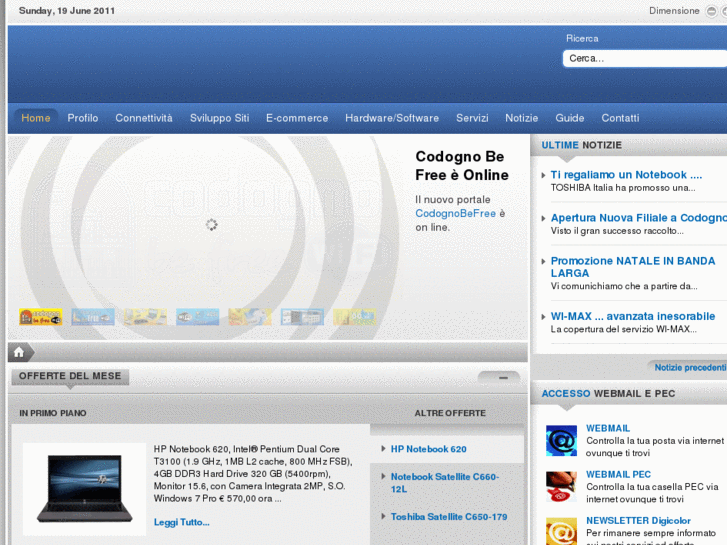The image size is (727, 545).
Task: Open the Contatti menu item
Action: coord(620,118)
